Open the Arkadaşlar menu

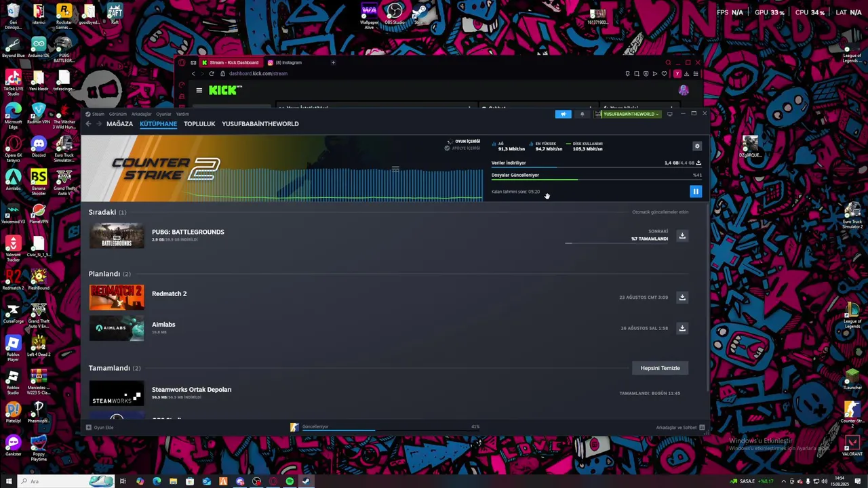(x=141, y=114)
